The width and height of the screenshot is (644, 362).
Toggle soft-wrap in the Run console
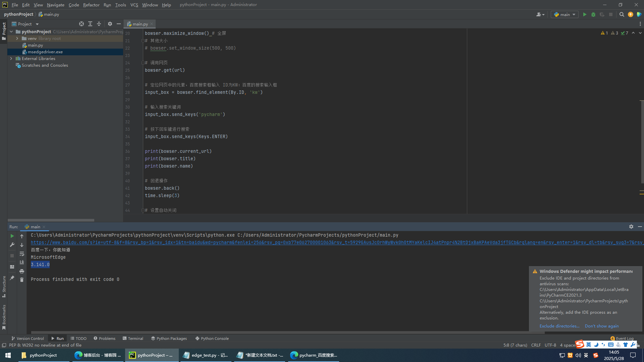22,254
